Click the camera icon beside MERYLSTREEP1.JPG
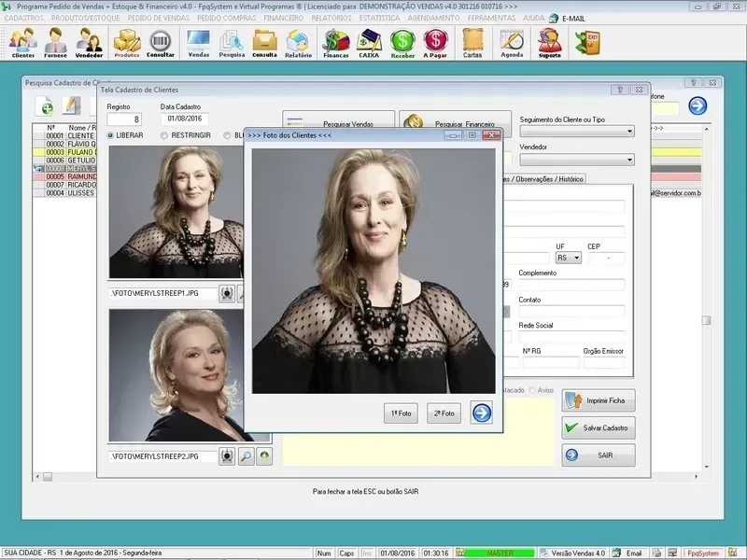747x560 pixels. pos(227,293)
